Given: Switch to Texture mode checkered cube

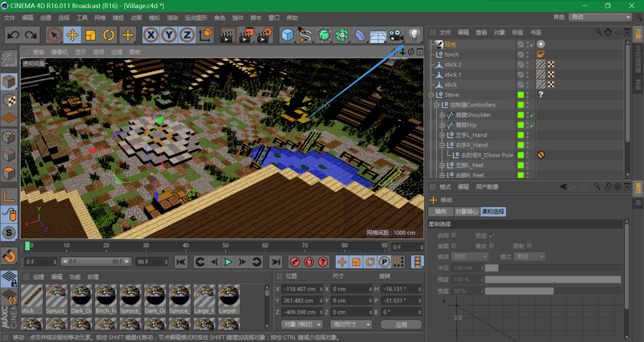Looking at the screenshot, I should 9,100.
